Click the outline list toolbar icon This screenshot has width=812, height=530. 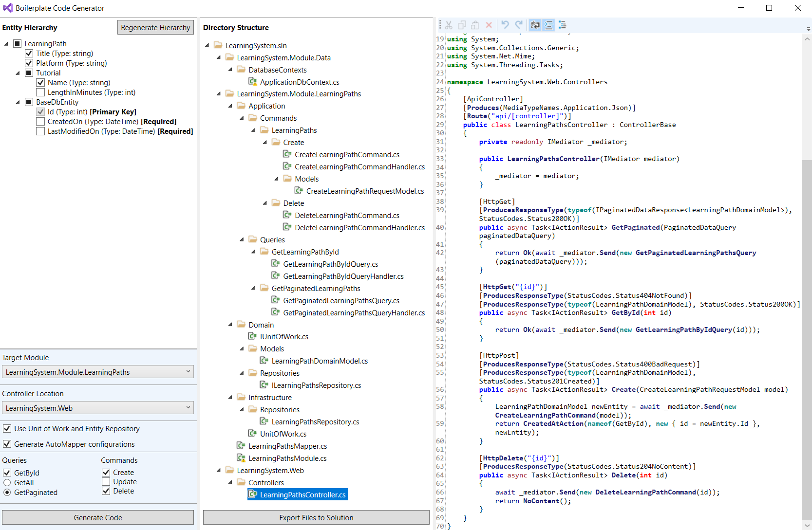(562, 25)
